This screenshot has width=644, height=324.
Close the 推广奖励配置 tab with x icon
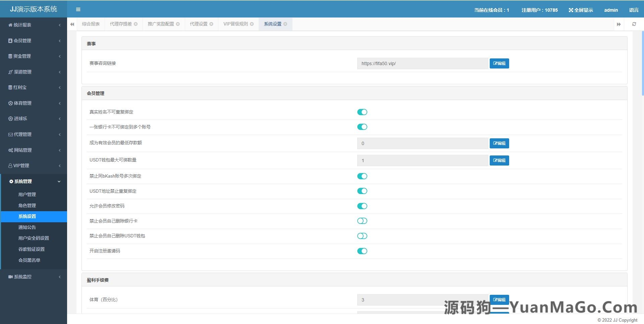point(178,24)
